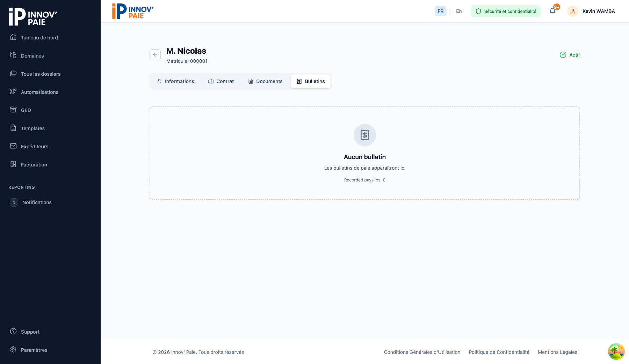
Task: Open Paramètres gear icon in sidebar
Action: click(x=13, y=349)
